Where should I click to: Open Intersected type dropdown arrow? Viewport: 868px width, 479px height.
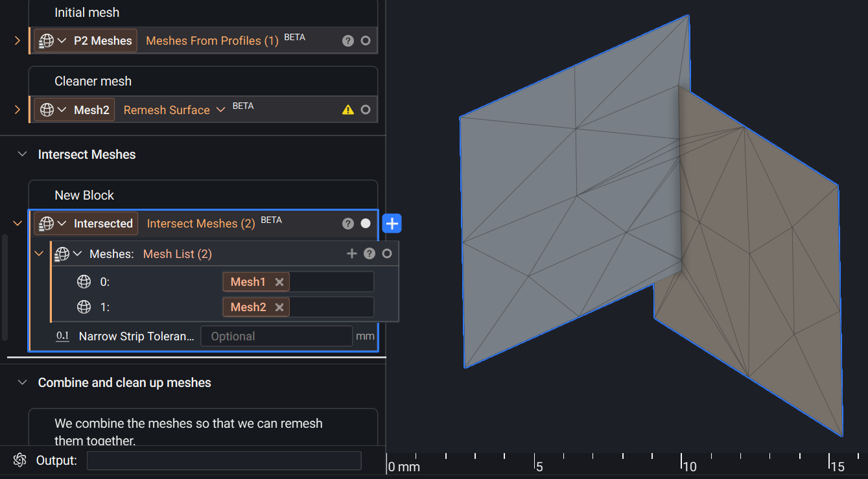pyautogui.click(x=62, y=224)
